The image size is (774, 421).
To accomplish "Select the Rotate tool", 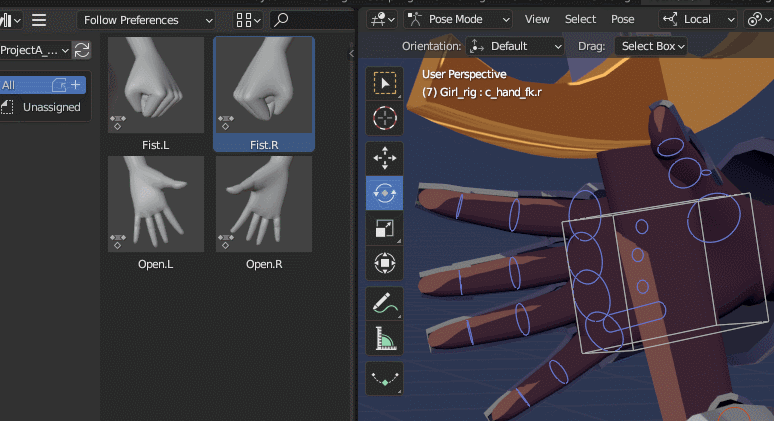I will click(384, 192).
